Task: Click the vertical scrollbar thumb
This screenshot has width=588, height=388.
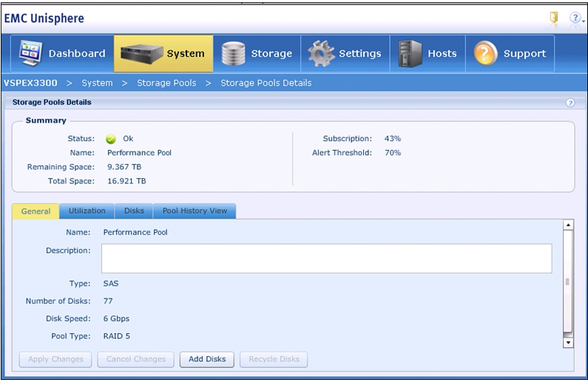Action: tap(568, 281)
